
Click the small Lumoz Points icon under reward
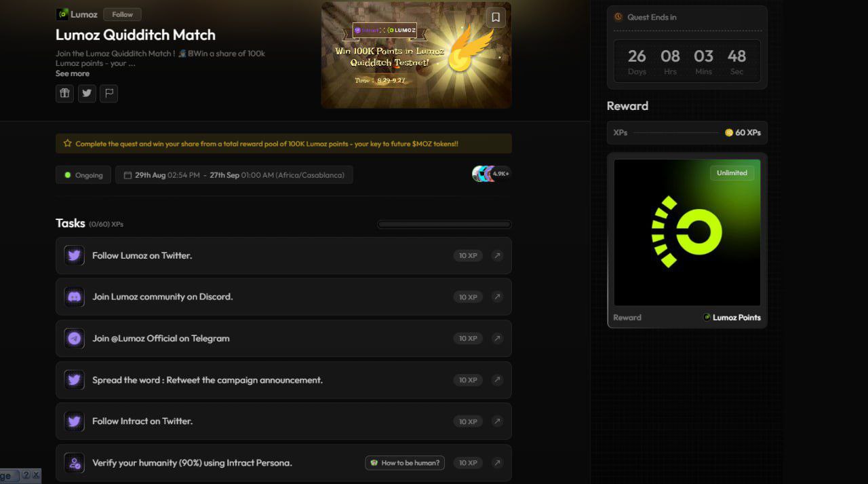[707, 317]
